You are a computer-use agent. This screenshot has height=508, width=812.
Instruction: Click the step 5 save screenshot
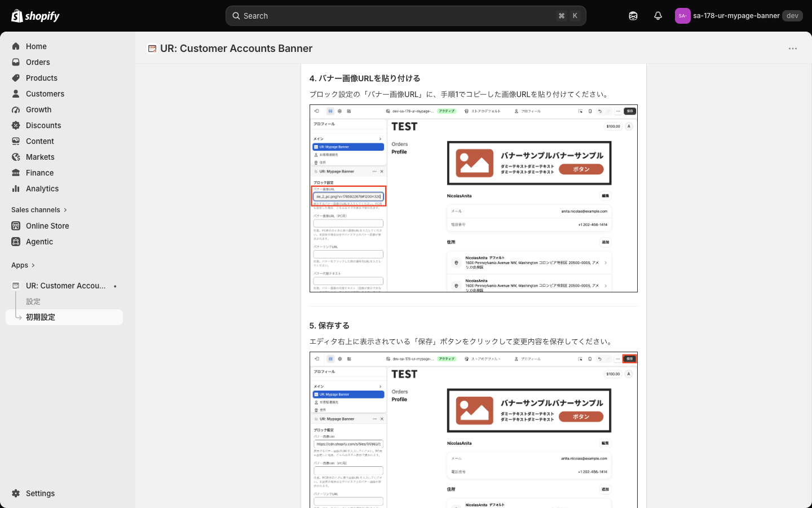[x=474, y=430]
